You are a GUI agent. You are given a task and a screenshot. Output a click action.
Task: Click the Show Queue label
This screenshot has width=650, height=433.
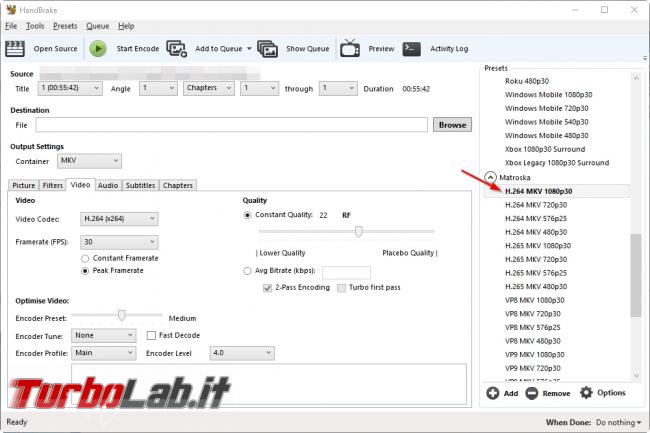pyautogui.click(x=308, y=49)
